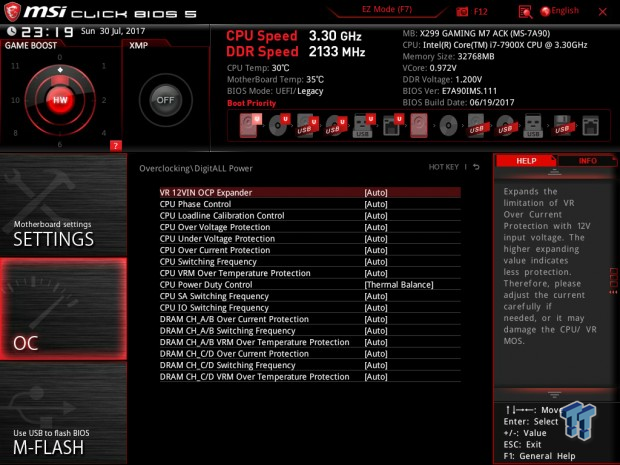Turn on the XMP OFF button

pos(165,100)
